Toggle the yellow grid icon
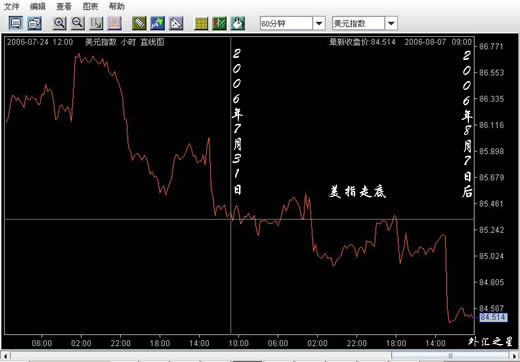This screenshot has width=520, height=362. click(x=201, y=23)
